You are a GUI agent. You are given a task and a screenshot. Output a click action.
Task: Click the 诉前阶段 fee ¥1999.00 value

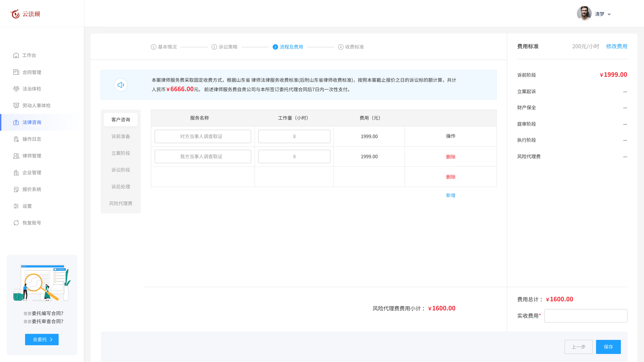pyautogui.click(x=613, y=74)
